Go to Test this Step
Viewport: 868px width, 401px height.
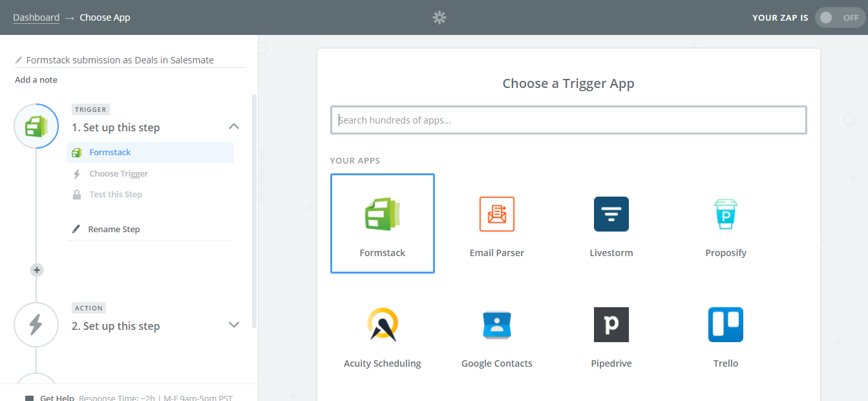(116, 195)
